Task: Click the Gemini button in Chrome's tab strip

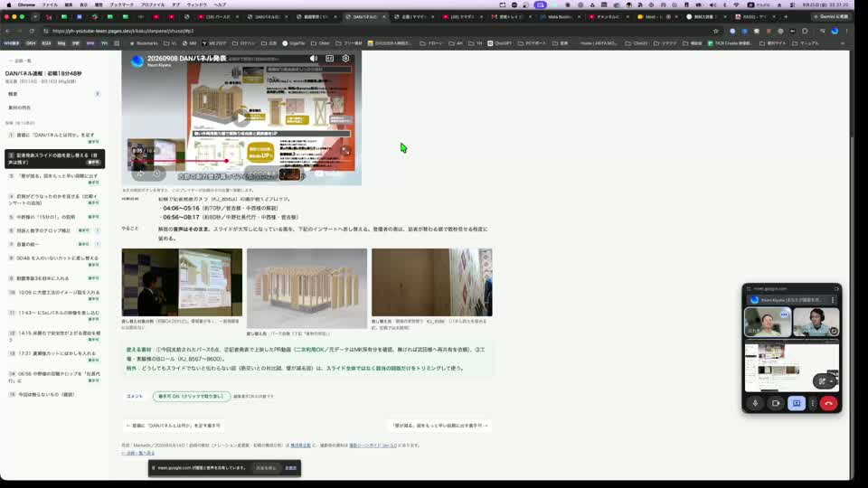Action: 830,16
